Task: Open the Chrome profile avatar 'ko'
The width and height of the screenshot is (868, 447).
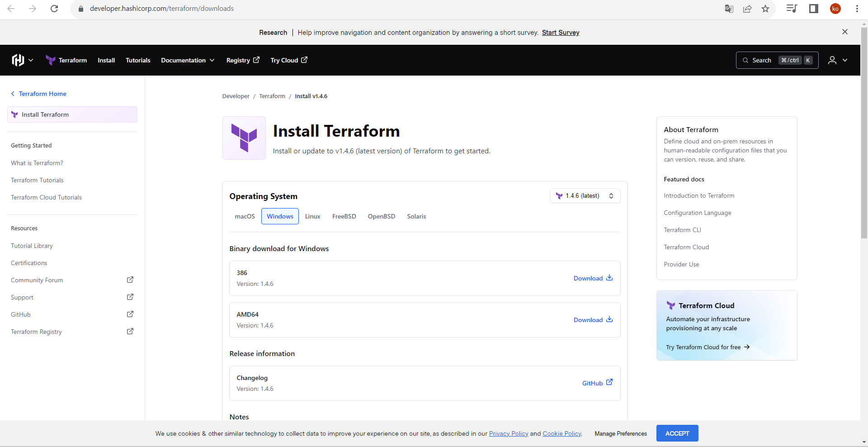Action: (x=835, y=9)
